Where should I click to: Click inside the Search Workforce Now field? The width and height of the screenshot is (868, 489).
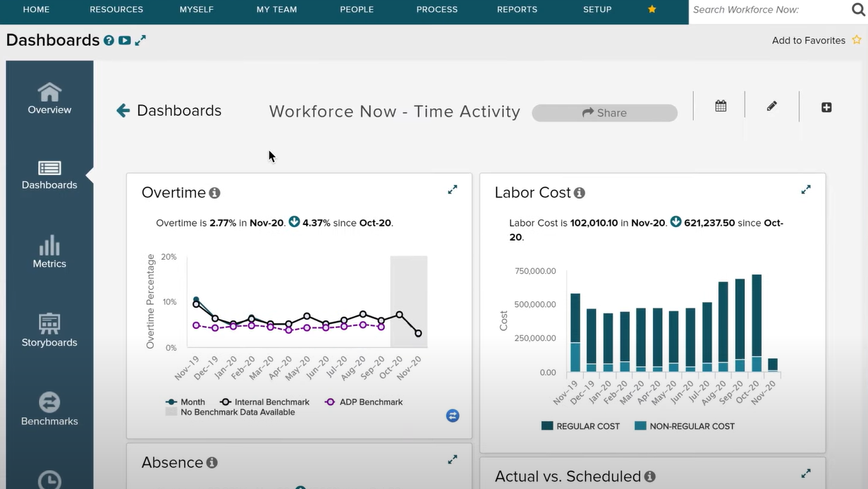(762, 9)
